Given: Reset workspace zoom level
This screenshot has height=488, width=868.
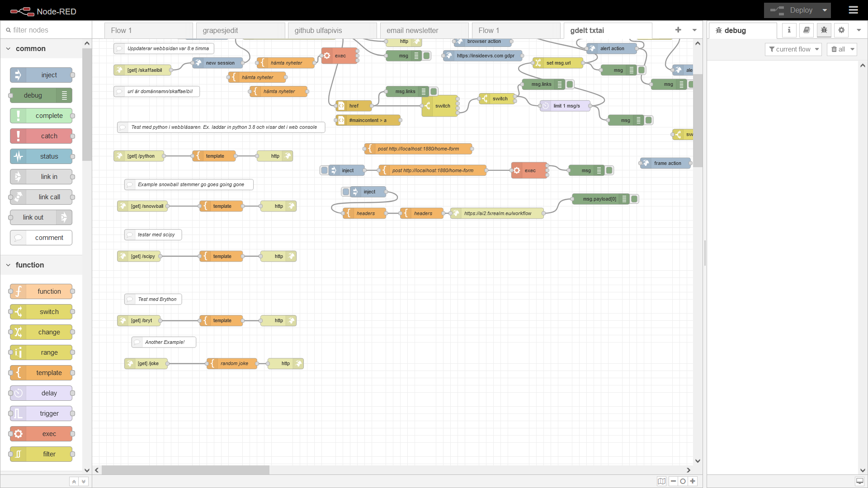Looking at the screenshot, I should point(683,481).
